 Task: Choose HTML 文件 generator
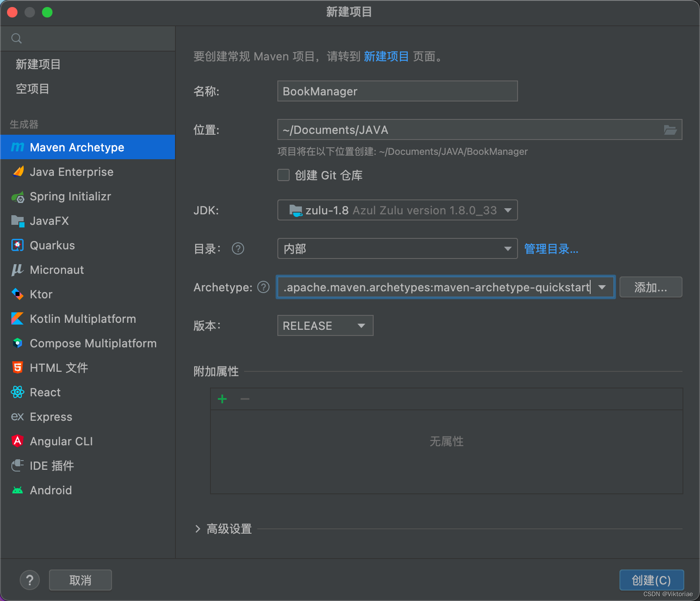(x=87, y=368)
